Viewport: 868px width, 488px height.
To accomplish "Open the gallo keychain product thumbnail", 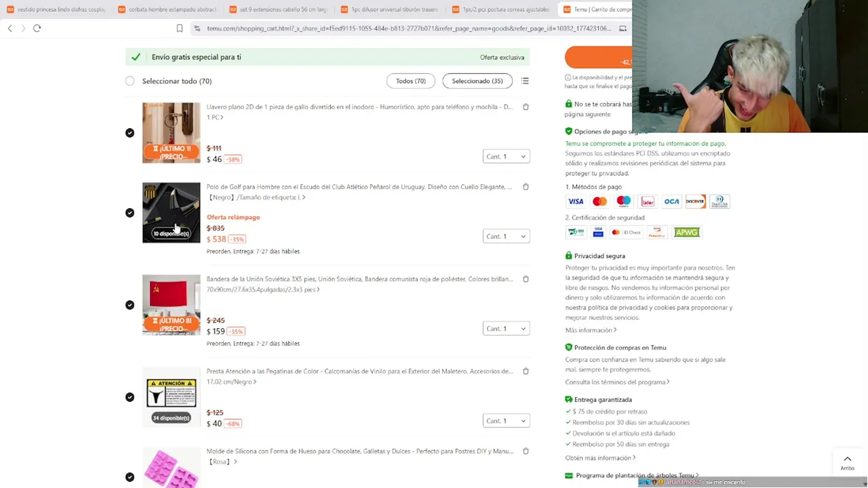I will 172,133.
